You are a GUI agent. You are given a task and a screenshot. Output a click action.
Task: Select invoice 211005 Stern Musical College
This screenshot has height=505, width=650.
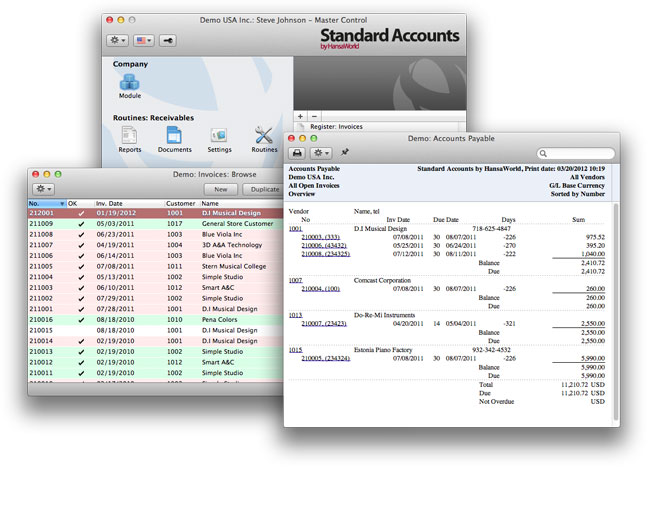155,266
